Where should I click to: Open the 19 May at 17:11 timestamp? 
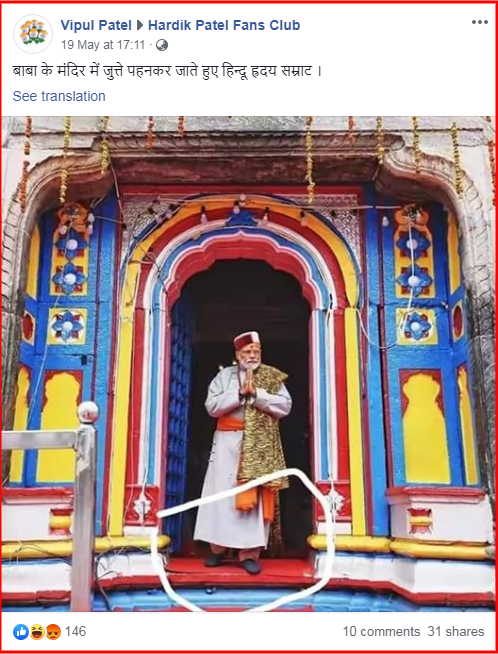[103, 45]
